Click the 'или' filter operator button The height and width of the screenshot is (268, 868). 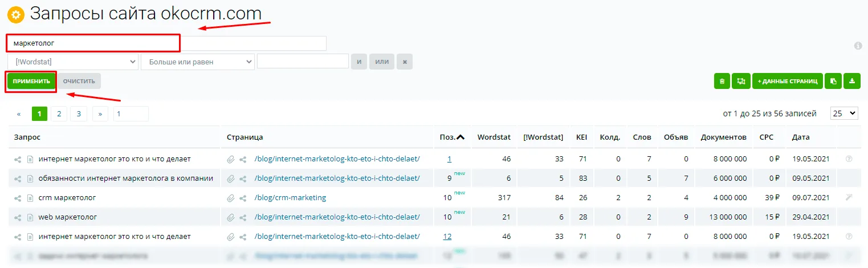click(381, 62)
